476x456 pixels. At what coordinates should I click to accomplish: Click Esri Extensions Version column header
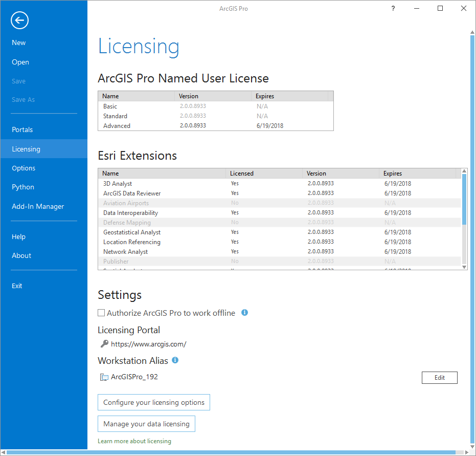[341, 173]
